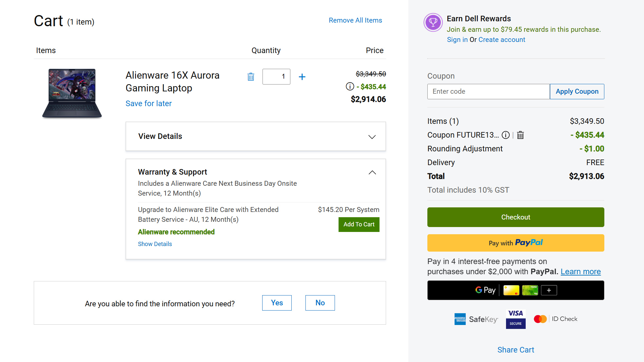Image resolution: width=644 pixels, height=362 pixels.
Task: Click the G Pay payment icon
Action: (485, 290)
